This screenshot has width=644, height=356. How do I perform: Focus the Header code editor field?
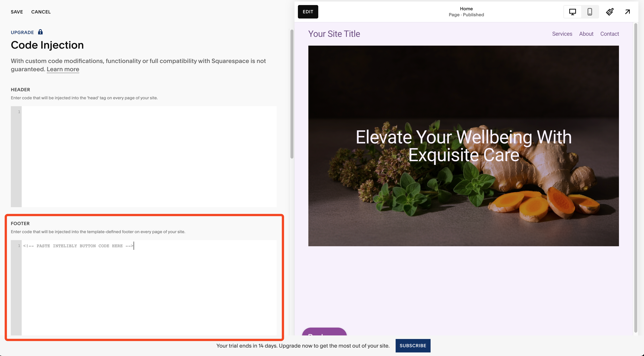point(149,156)
